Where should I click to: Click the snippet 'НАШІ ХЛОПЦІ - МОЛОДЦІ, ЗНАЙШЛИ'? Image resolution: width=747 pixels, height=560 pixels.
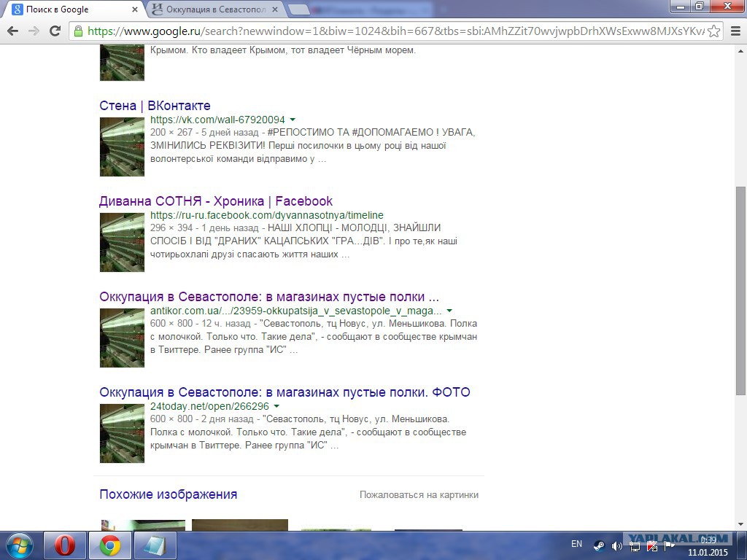354,228
